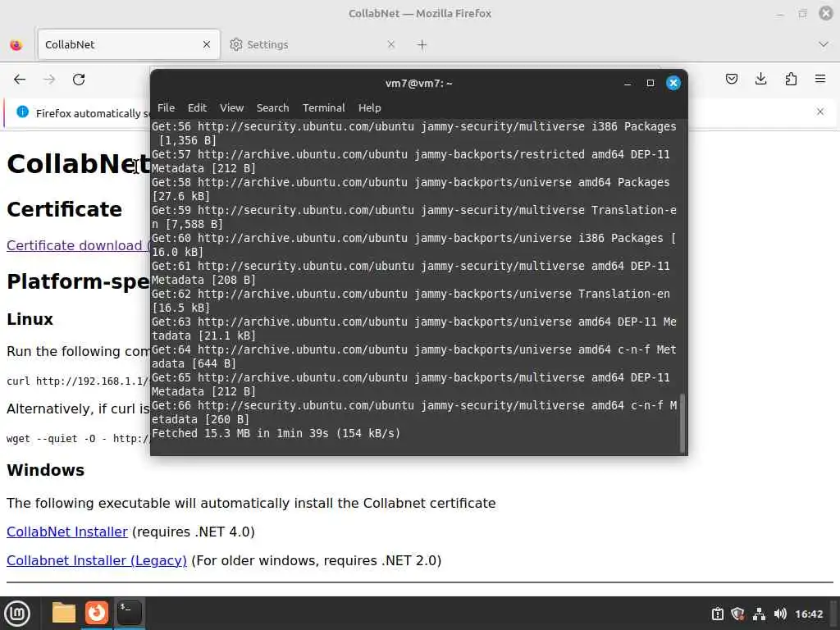
Task: Open Firefox downloads panel
Action: [x=760, y=80]
